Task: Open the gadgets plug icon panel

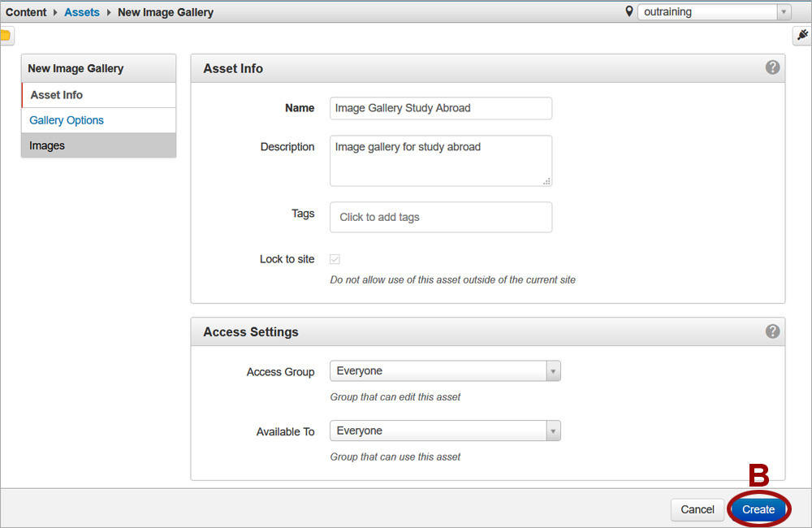Action: coord(802,36)
